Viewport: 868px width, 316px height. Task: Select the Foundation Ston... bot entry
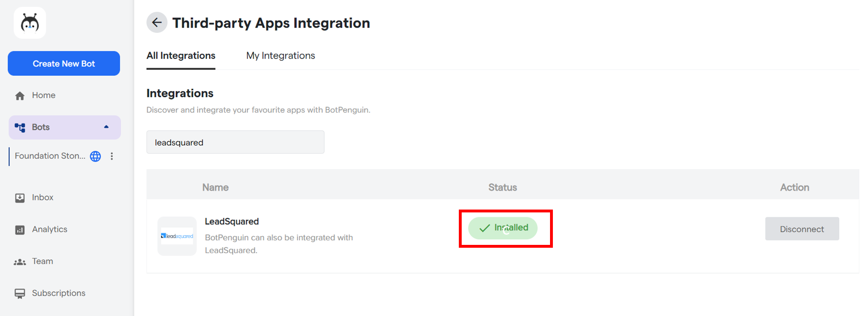(50, 156)
